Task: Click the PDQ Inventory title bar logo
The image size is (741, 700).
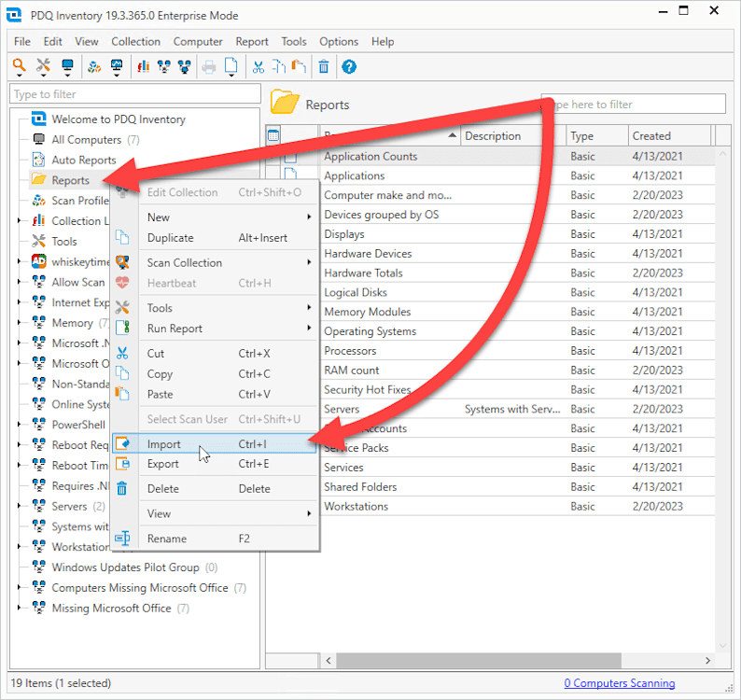Action: point(14,15)
